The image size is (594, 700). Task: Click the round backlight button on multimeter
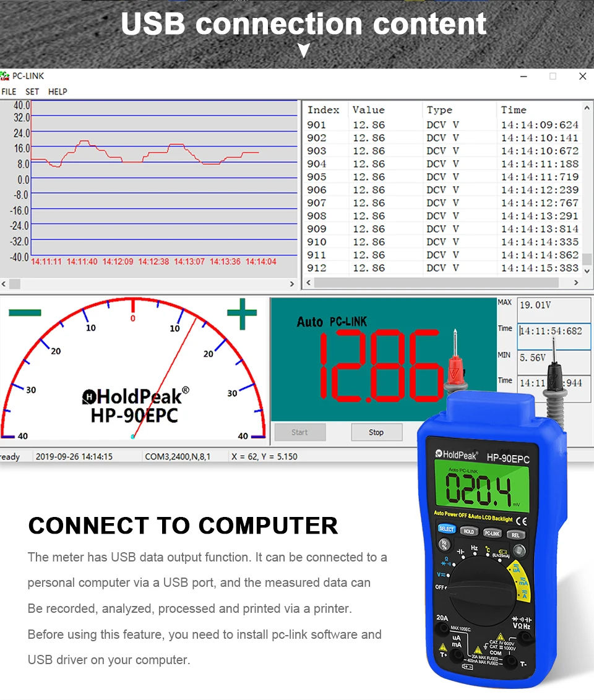519,550
